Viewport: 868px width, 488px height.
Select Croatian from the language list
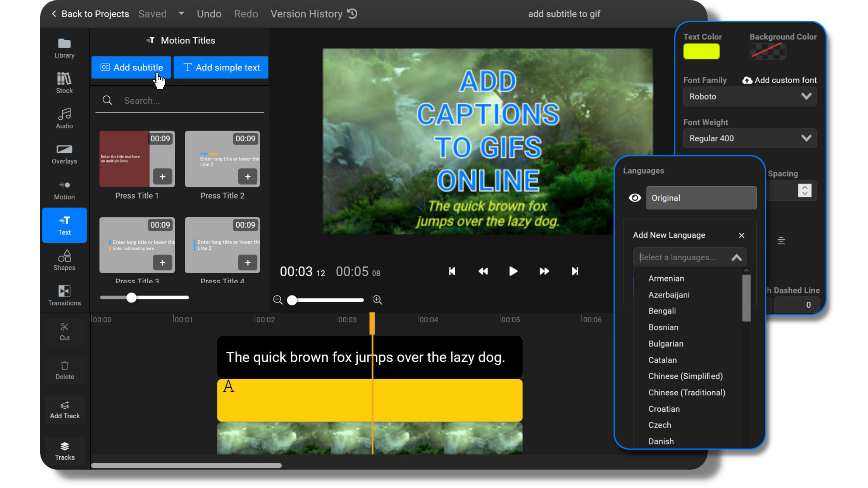tap(664, 409)
